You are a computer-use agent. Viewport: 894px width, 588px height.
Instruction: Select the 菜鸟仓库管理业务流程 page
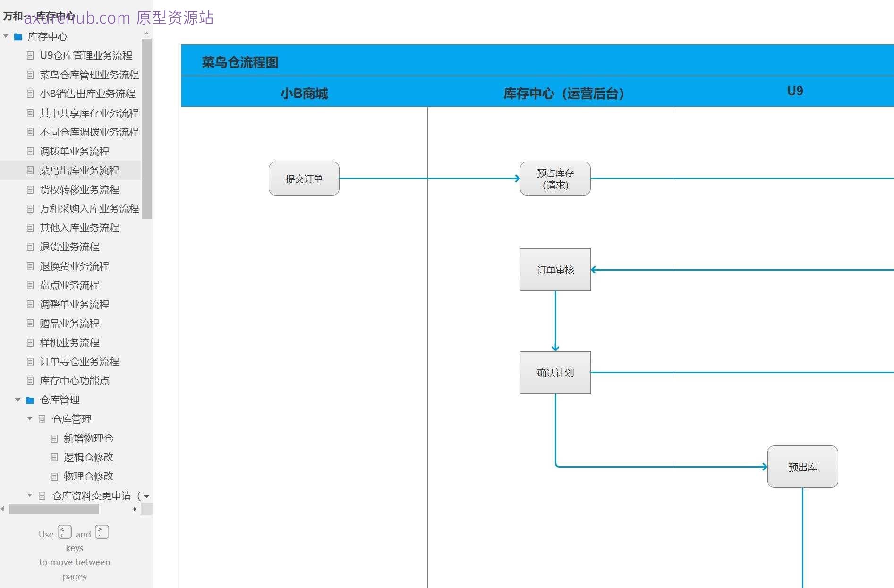point(89,75)
